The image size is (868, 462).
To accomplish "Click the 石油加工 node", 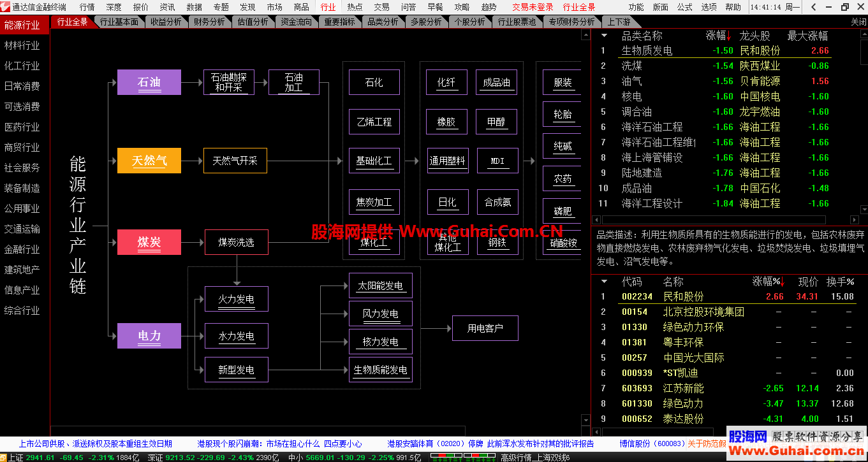I will [294, 83].
